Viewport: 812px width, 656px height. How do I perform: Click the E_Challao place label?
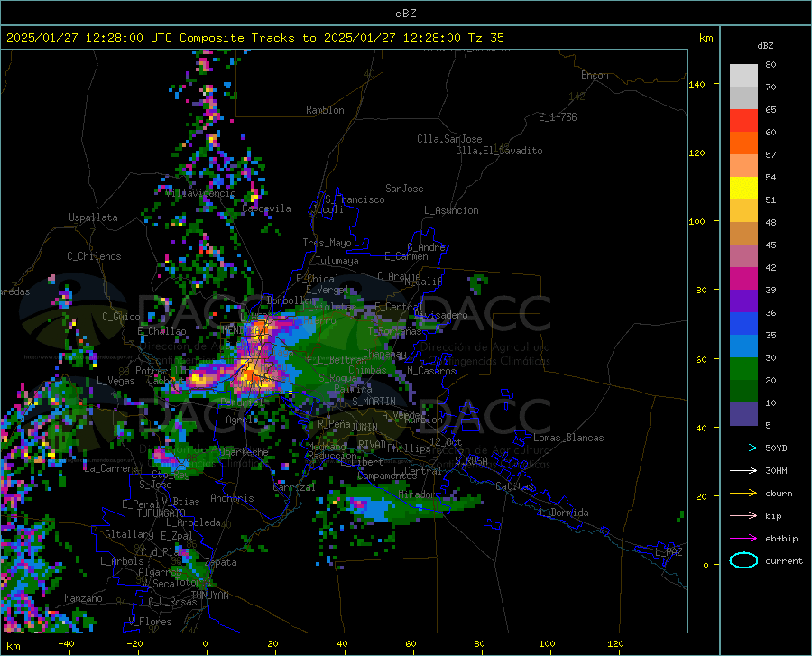pos(161,331)
